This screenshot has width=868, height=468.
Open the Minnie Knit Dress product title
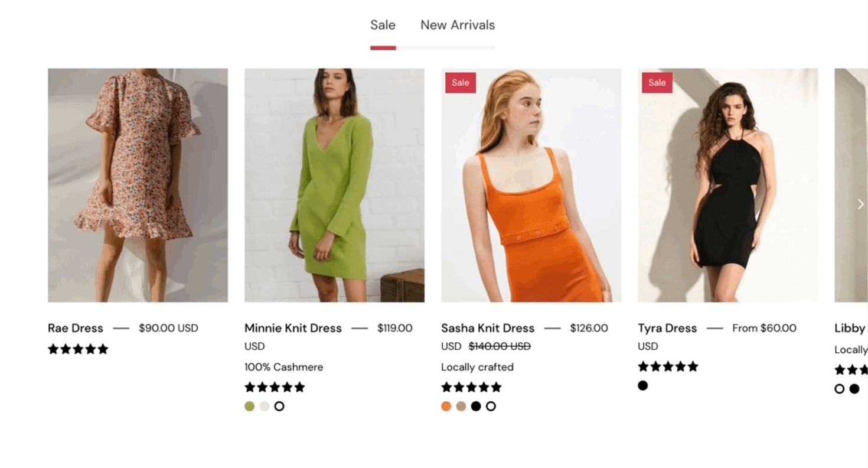click(x=293, y=328)
